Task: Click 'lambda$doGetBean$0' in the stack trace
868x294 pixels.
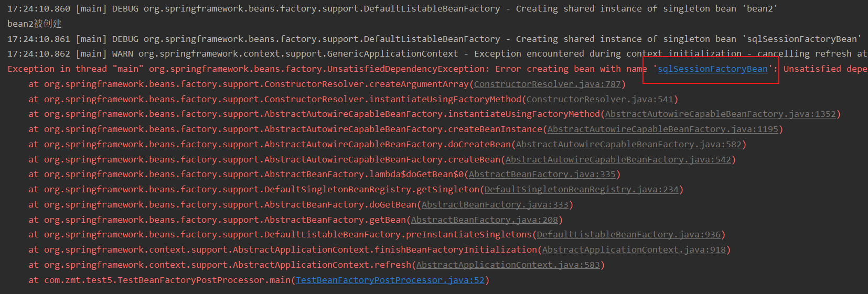Action: coord(416,175)
